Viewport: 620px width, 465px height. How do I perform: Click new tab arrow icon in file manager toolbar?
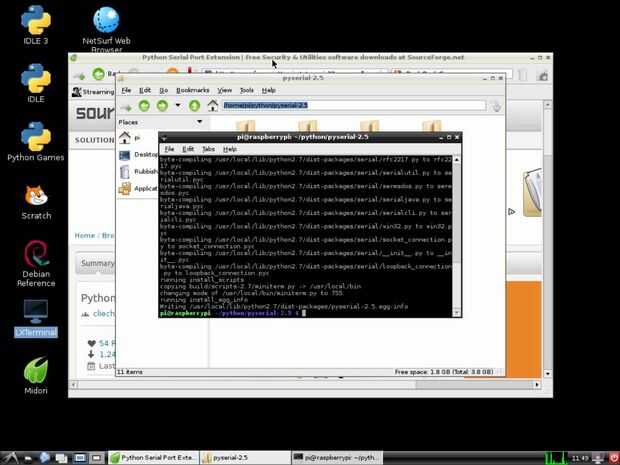(126, 107)
